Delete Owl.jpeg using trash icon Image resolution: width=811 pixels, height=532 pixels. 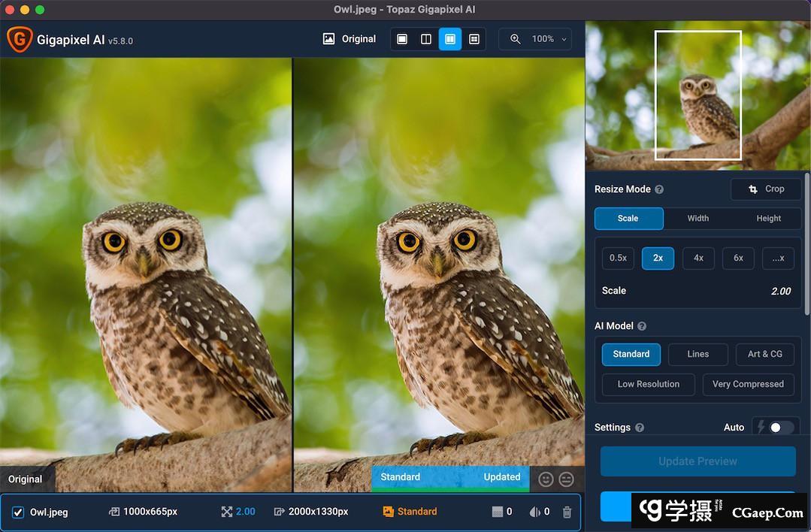click(567, 512)
